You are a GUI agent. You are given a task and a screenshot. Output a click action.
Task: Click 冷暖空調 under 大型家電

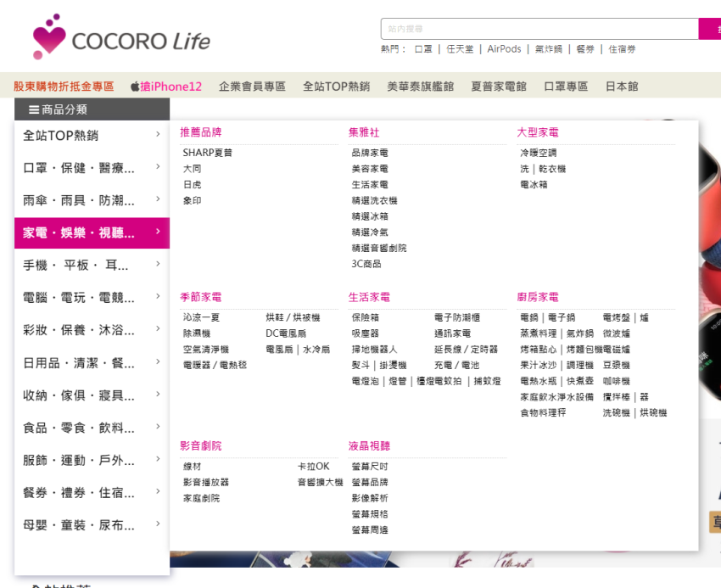coord(538,153)
